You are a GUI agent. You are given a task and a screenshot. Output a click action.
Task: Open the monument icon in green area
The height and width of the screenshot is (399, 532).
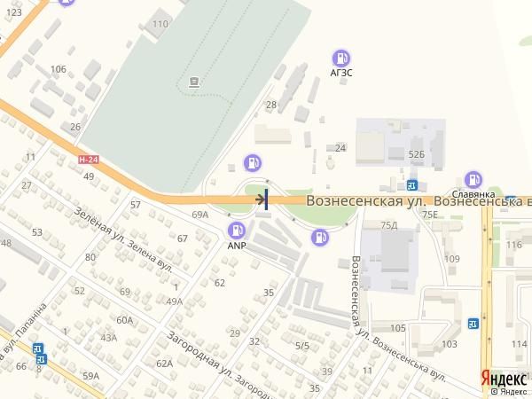click(194, 82)
